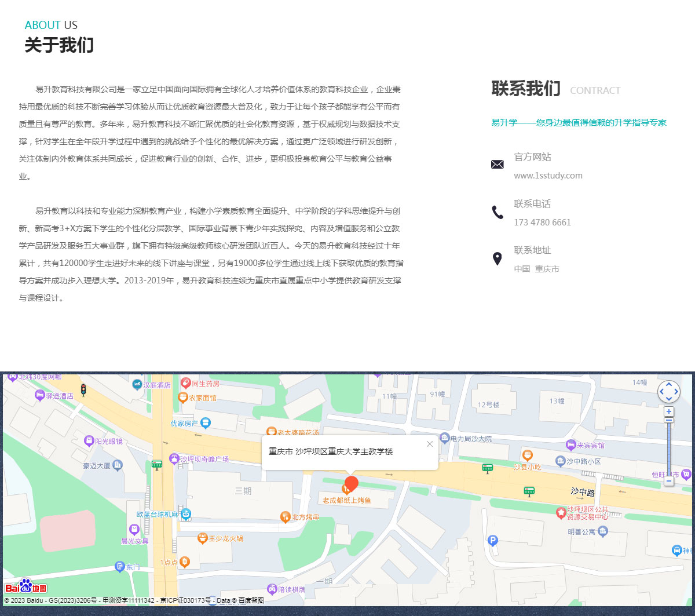Open the www.1sstudy.com website link
The width and height of the screenshot is (695, 616).
click(548, 176)
